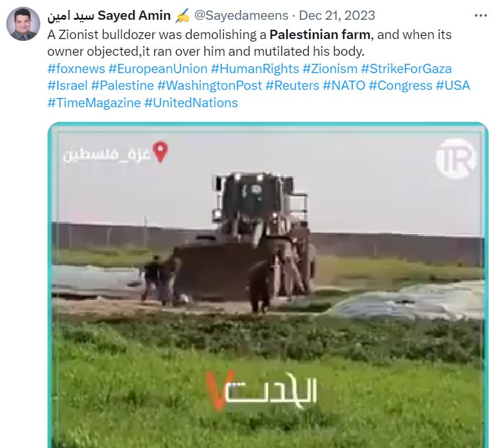Open the #Congress hashtag
The height and width of the screenshot is (448, 494).
tap(400, 86)
